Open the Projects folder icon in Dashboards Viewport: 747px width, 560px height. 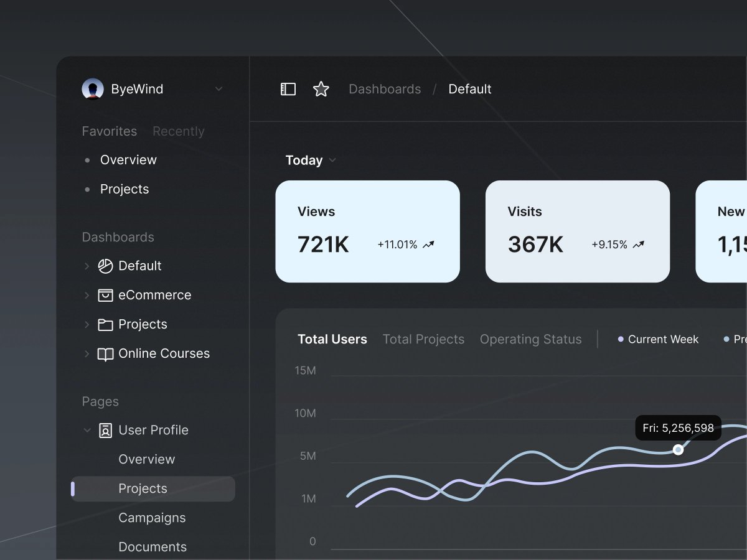[x=105, y=324]
